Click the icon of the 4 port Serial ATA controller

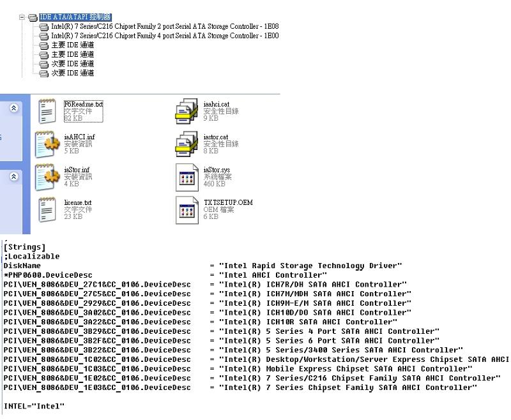(x=44, y=36)
